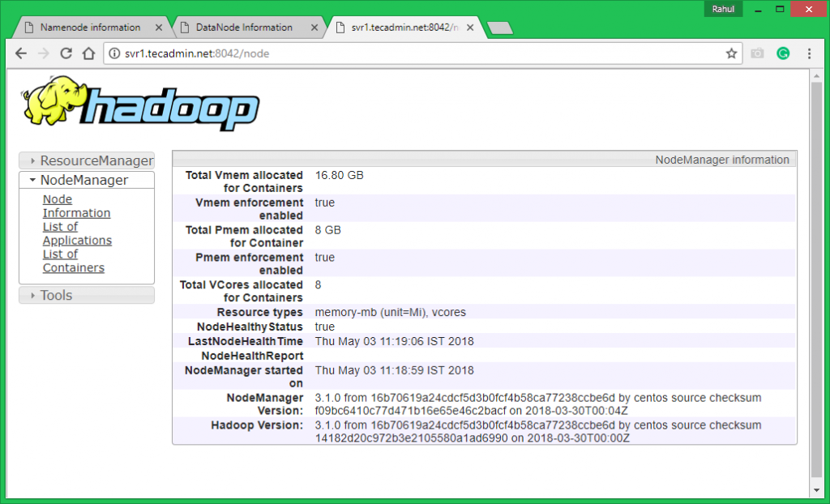Click the Grammarly extension icon
This screenshot has height=504, width=830.
click(x=783, y=53)
